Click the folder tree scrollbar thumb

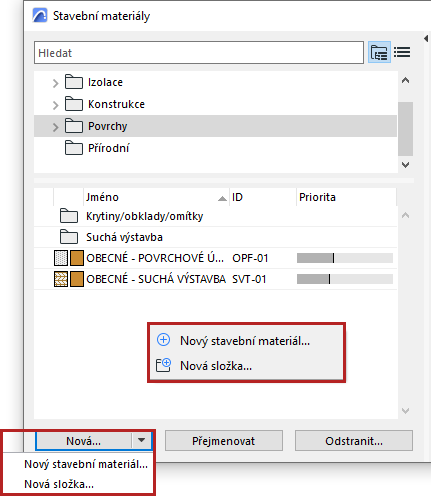(x=405, y=129)
